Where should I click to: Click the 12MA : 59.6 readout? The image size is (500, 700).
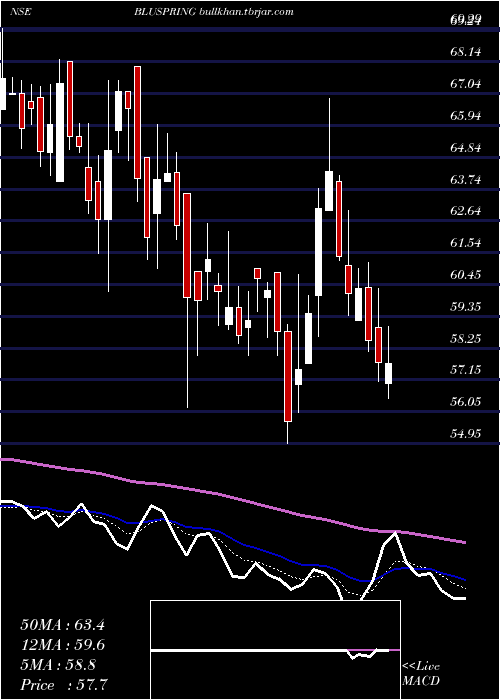tap(62, 645)
